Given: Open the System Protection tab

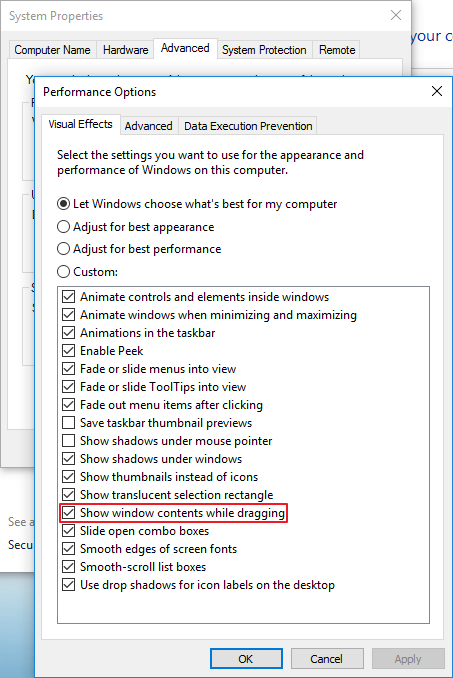Looking at the screenshot, I should (264, 50).
